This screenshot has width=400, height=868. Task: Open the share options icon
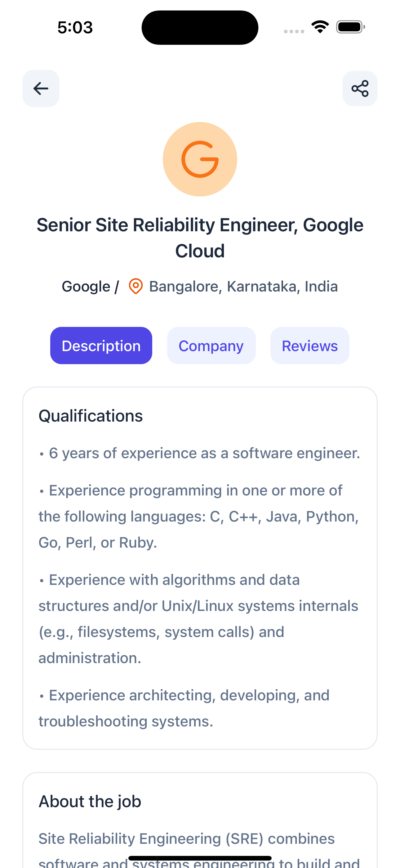[360, 88]
